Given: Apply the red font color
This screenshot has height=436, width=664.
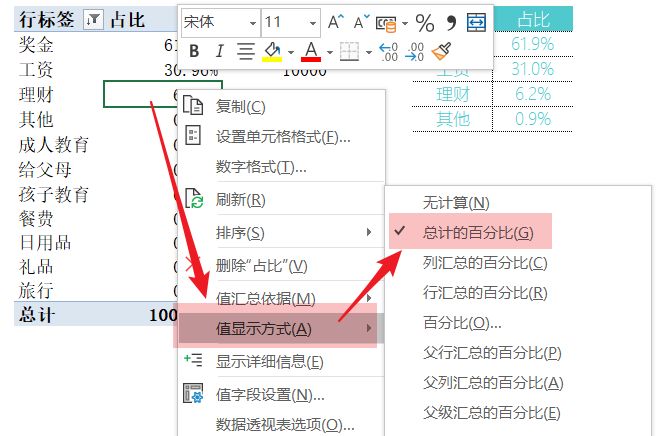Looking at the screenshot, I should pos(311,52).
